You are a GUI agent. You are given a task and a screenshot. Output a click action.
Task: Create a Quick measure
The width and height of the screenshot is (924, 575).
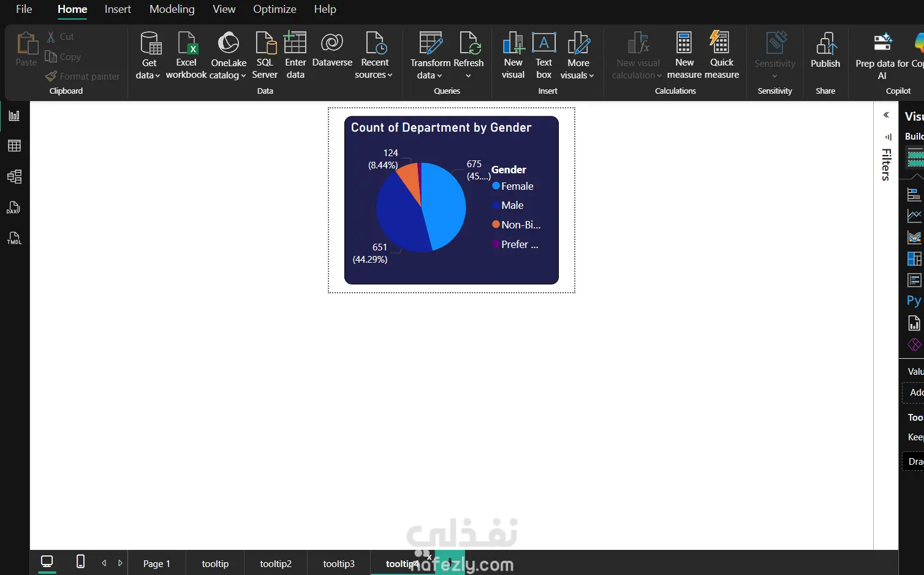pos(722,56)
